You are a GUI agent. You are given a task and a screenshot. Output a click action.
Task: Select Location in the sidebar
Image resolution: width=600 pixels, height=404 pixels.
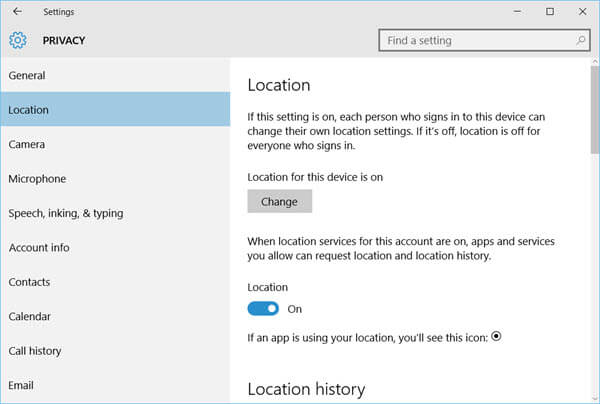click(x=115, y=109)
